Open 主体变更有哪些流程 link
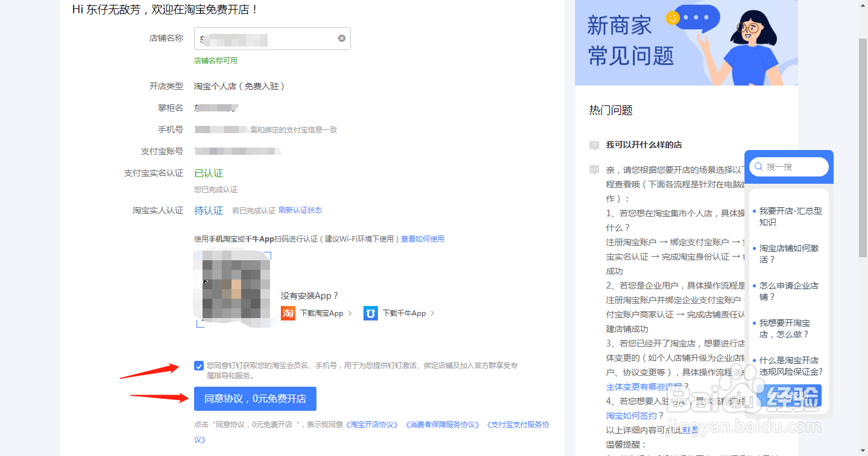The width and height of the screenshot is (868, 456). [644, 387]
